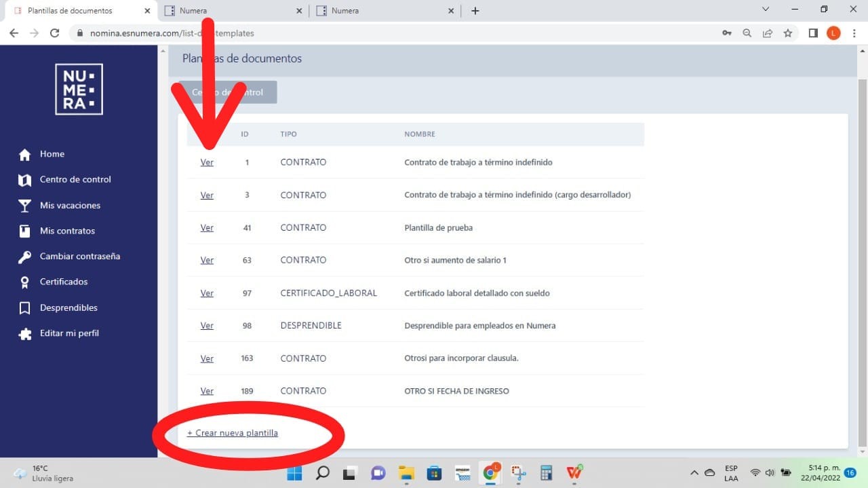The width and height of the screenshot is (868, 488).
Task: Show hidden system tray icons
Action: [x=694, y=472]
